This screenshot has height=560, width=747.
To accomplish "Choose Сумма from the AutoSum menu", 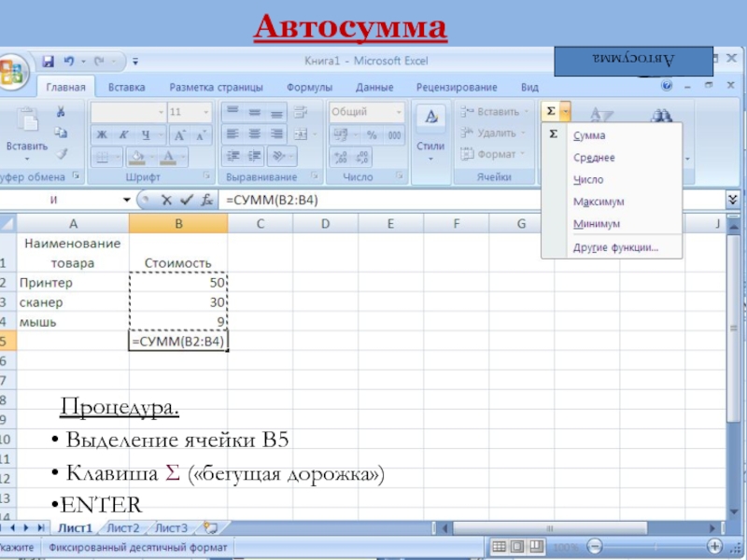I will coord(589,135).
